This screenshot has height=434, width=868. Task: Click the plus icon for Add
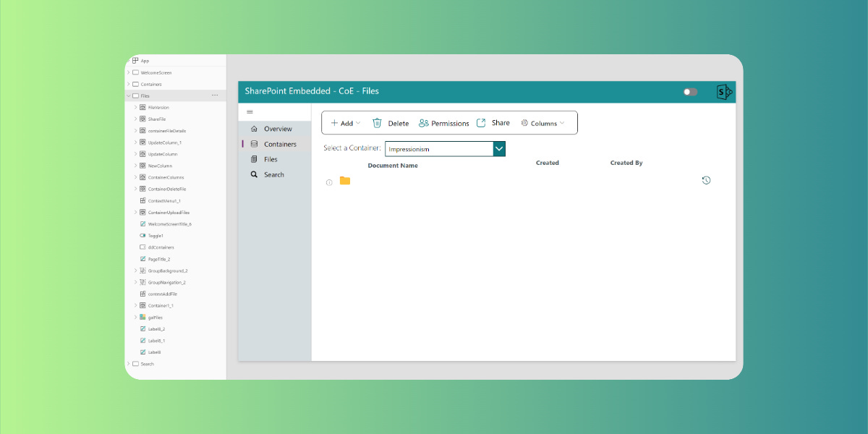click(334, 123)
